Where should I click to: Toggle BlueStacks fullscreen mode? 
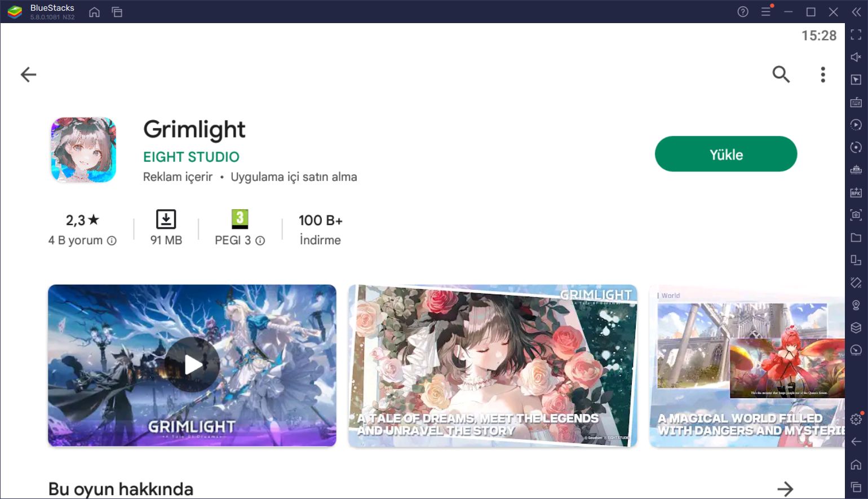point(856,35)
